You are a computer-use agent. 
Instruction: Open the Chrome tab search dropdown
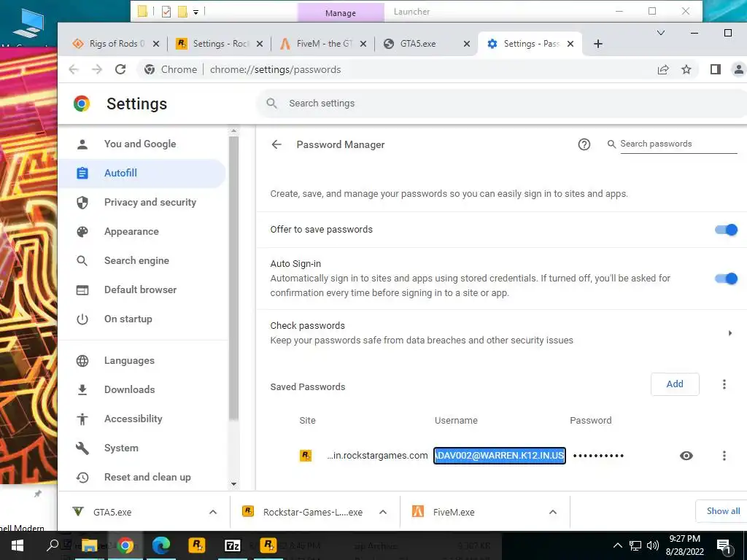661,33
